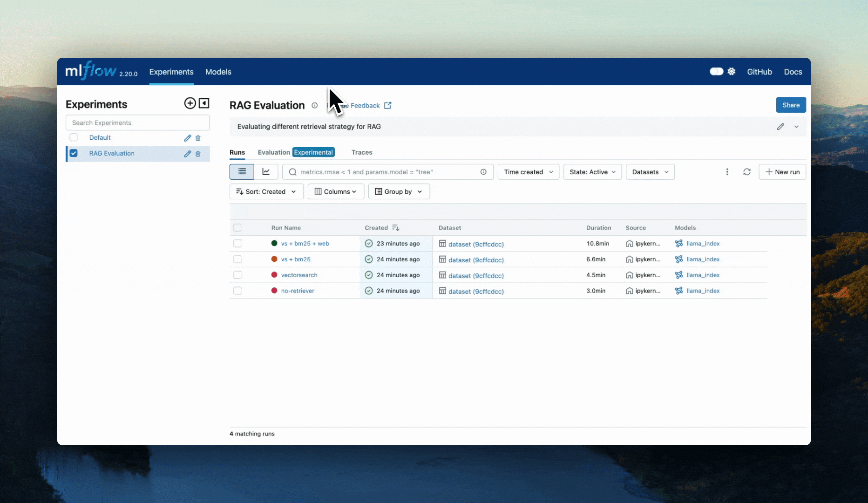Switch to the Traces tab
868x503 pixels.
coord(361,152)
